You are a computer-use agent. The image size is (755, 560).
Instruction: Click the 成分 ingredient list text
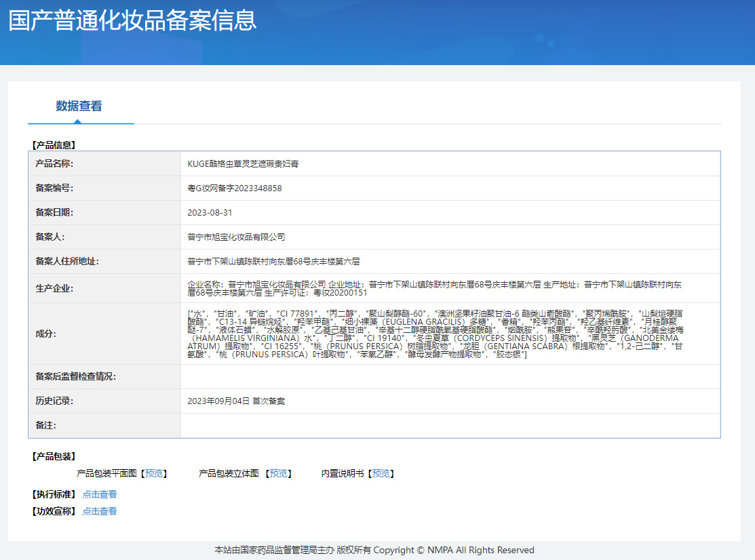(x=434, y=334)
